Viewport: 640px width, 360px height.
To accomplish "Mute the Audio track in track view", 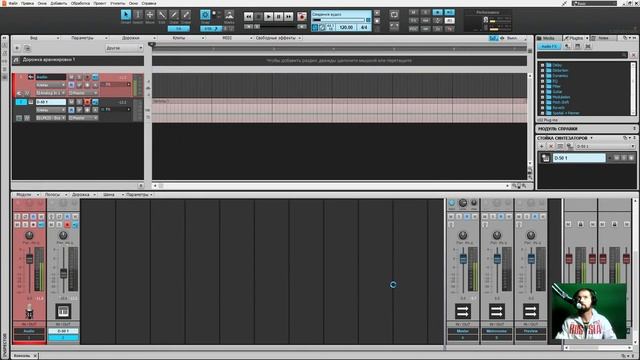I will click(71, 77).
